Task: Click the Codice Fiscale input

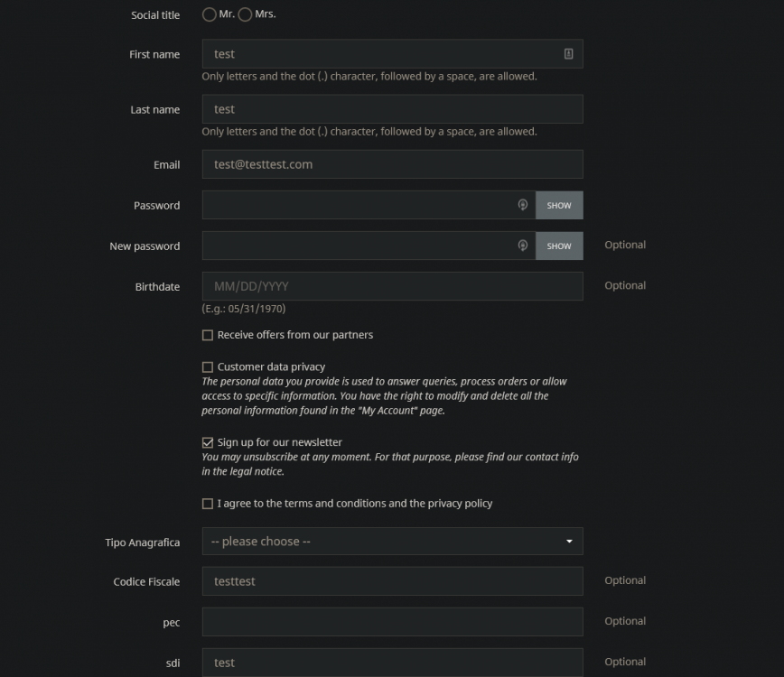Action: pos(392,581)
